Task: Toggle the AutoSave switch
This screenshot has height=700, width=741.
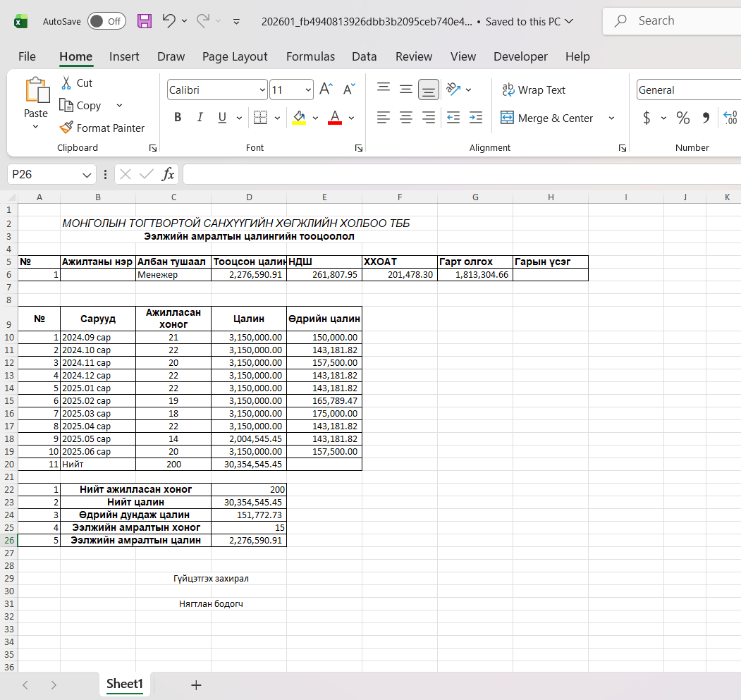Action: pos(106,21)
